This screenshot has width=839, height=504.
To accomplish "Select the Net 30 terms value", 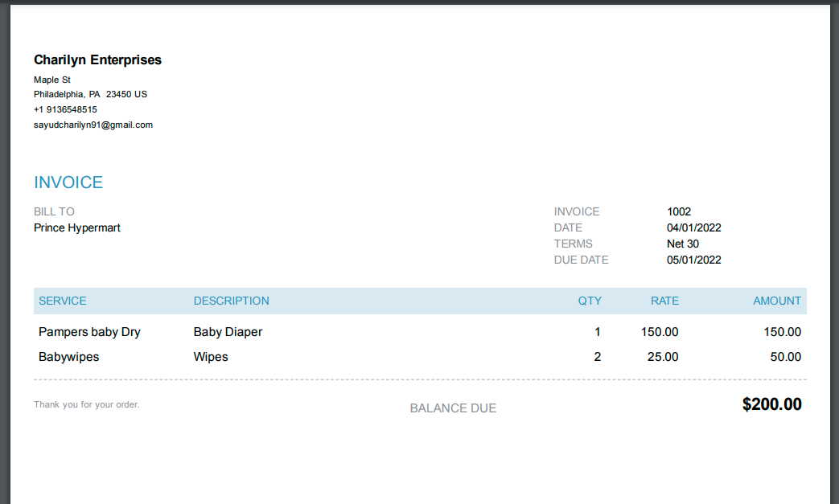I will pyautogui.click(x=682, y=244).
